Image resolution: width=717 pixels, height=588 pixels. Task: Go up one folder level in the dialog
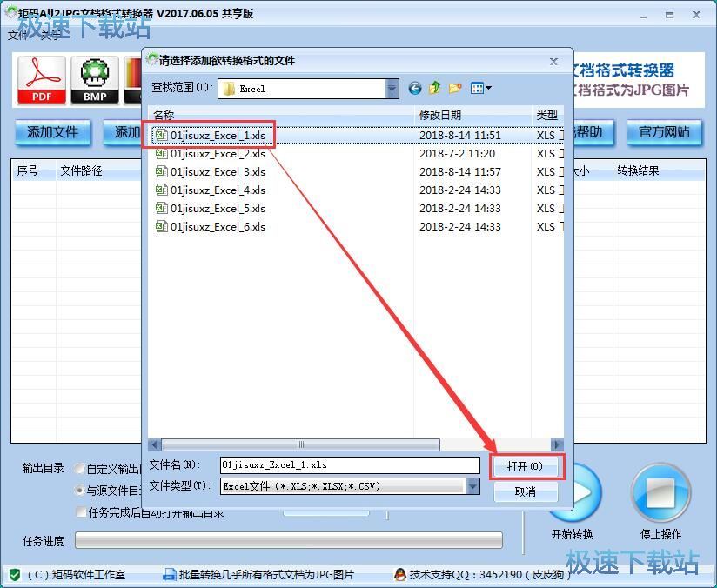pos(434,88)
